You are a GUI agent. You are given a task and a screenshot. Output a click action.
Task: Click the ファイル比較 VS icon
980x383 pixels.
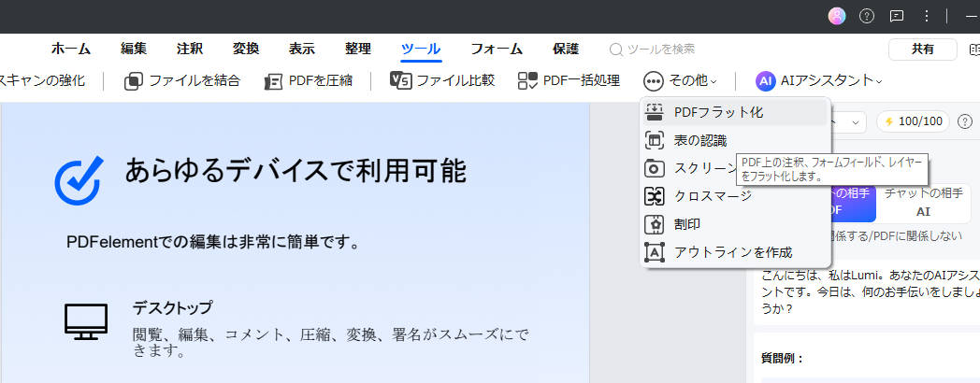400,80
